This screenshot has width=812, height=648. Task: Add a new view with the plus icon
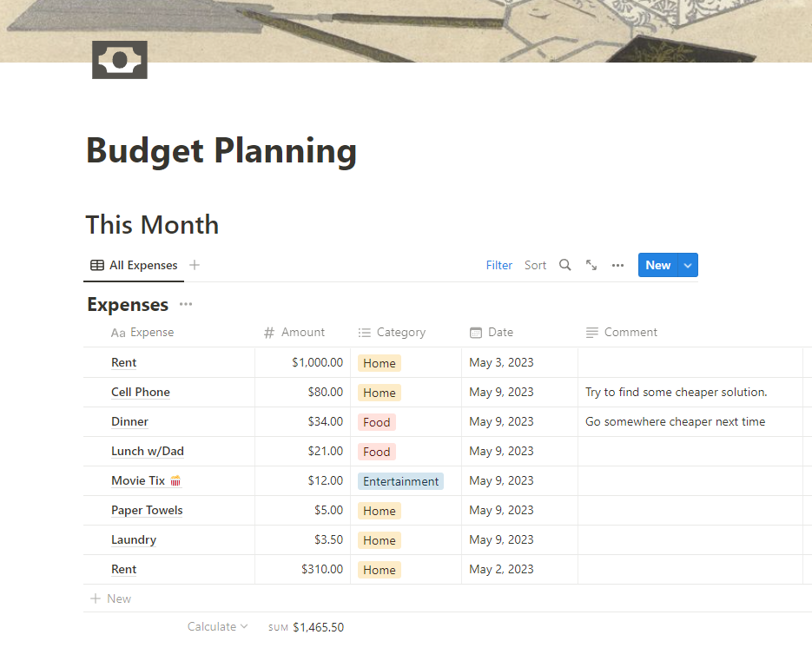[195, 265]
